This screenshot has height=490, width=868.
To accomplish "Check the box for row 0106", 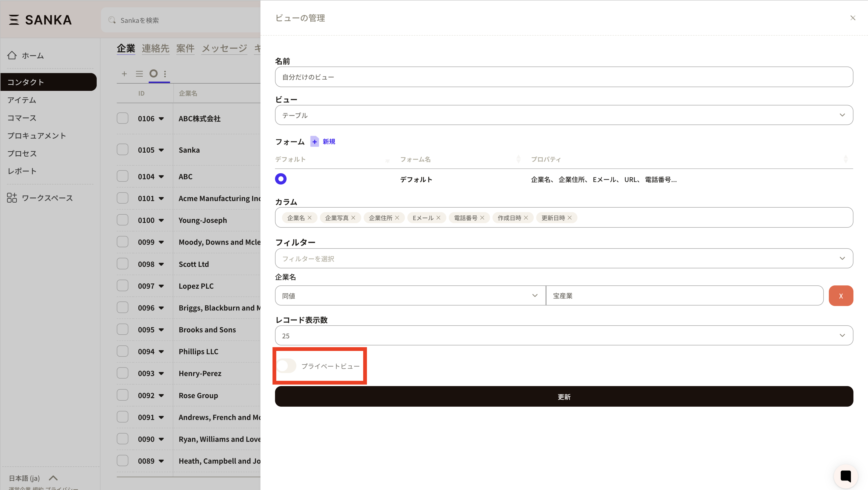I will [x=122, y=118].
